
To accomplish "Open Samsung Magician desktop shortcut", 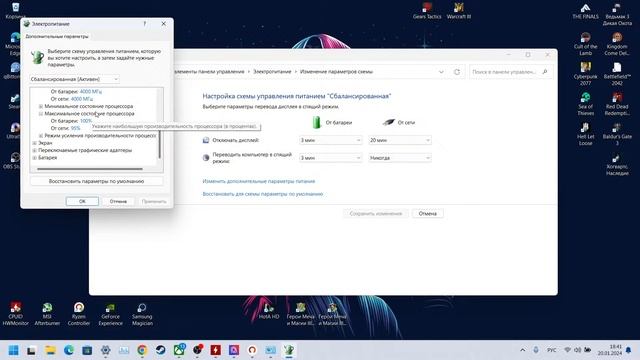I will pyautogui.click(x=142, y=314).
